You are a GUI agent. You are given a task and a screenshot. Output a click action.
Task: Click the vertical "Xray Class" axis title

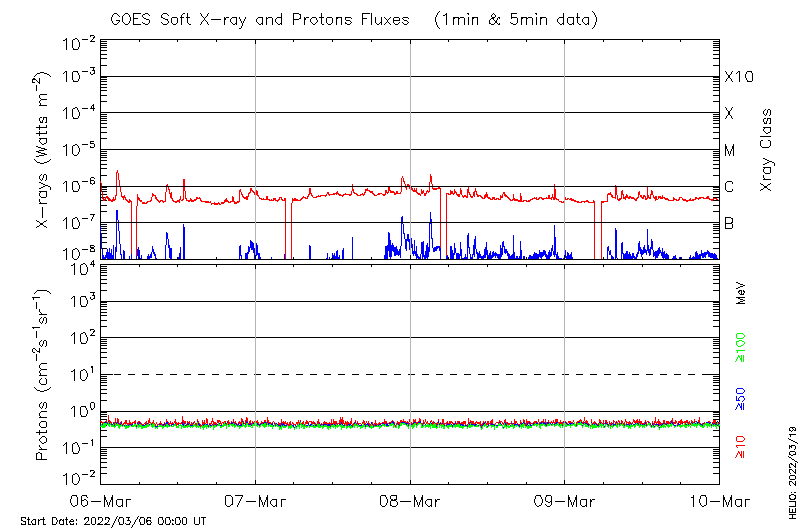[767, 150]
